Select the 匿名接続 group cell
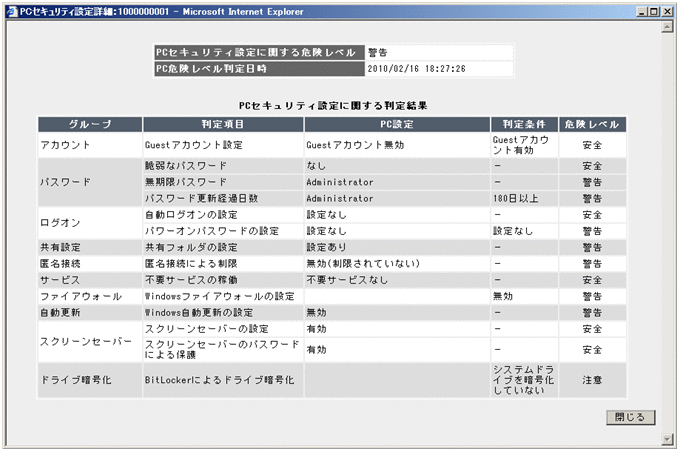 [x=90, y=264]
